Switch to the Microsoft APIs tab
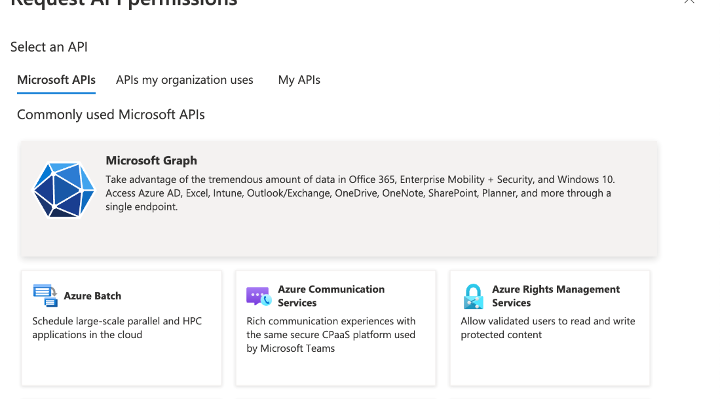Image resolution: width=720 pixels, height=400 pixels. (56, 80)
